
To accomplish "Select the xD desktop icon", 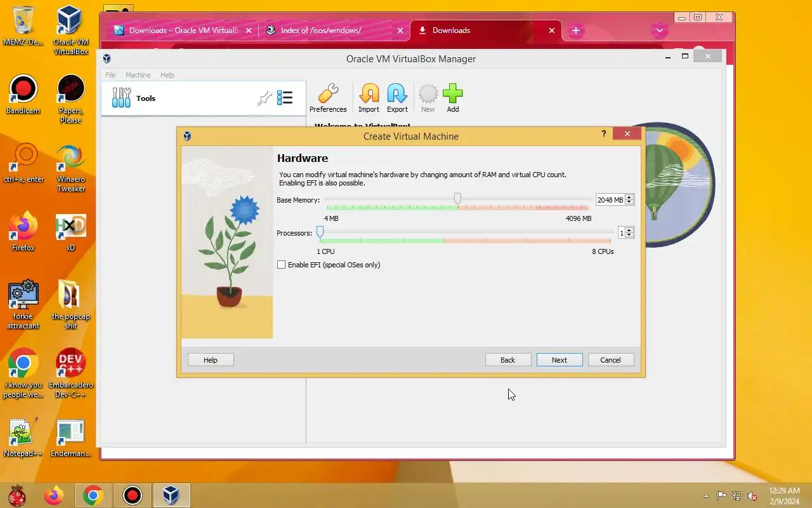I will click(x=70, y=232).
